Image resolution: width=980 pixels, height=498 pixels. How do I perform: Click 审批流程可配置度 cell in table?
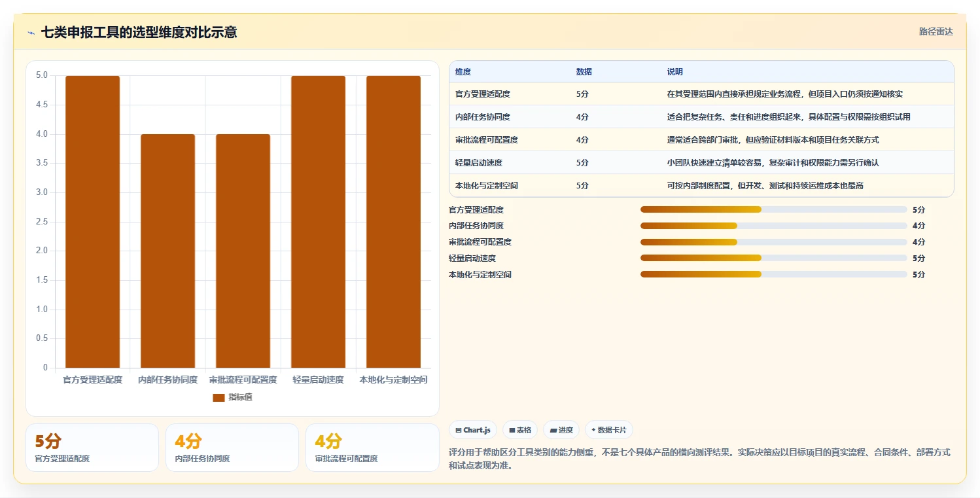(487, 140)
